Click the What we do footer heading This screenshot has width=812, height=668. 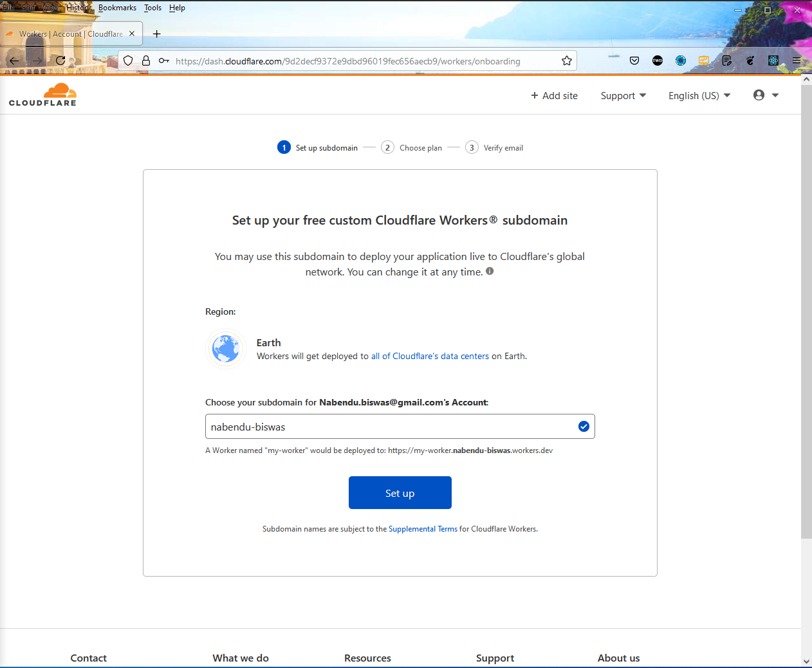point(241,658)
